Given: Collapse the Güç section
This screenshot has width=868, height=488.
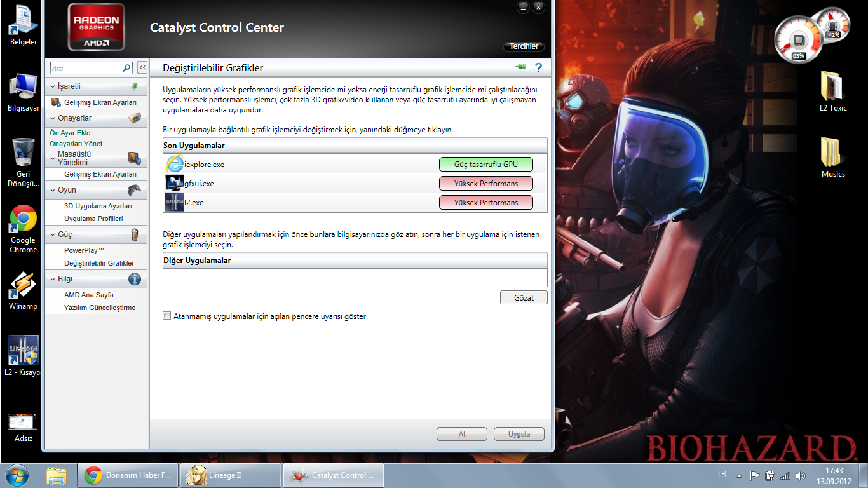Looking at the screenshot, I should coord(53,234).
